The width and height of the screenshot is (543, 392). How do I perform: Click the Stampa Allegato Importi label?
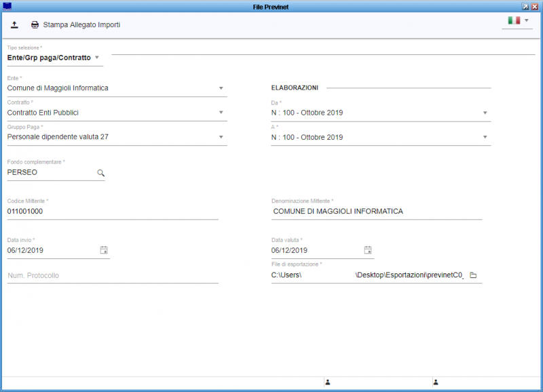pos(81,25)
